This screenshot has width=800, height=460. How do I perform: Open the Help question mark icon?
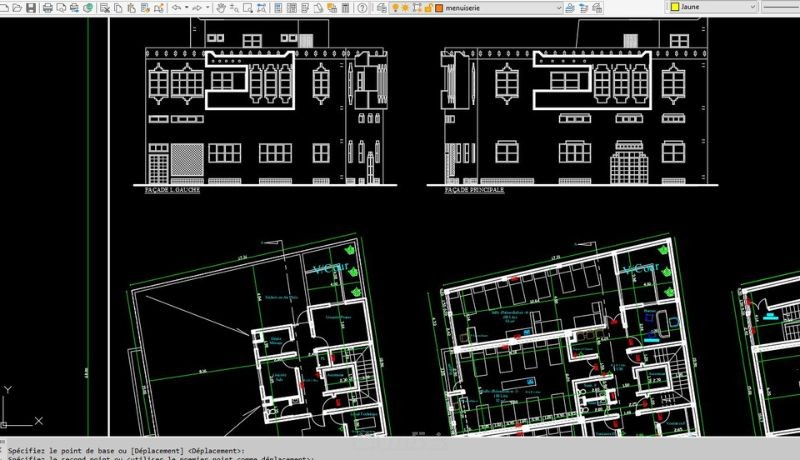coord(362,8)
